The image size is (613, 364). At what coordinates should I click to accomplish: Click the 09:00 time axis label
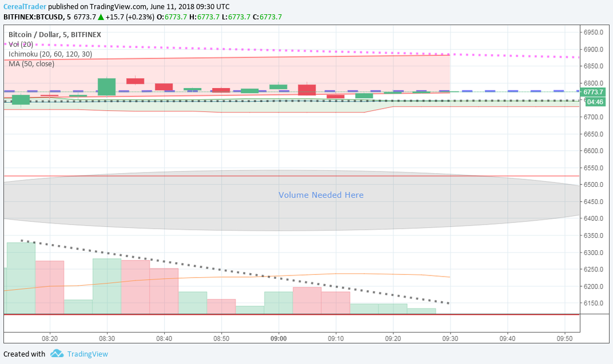point(278,339)
